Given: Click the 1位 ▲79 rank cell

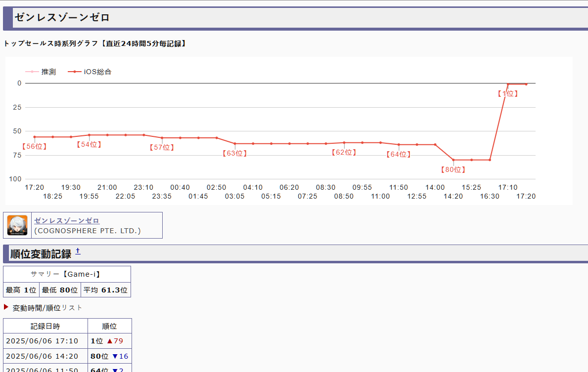Looking at the screenshot, I should [x=109, y=341].
